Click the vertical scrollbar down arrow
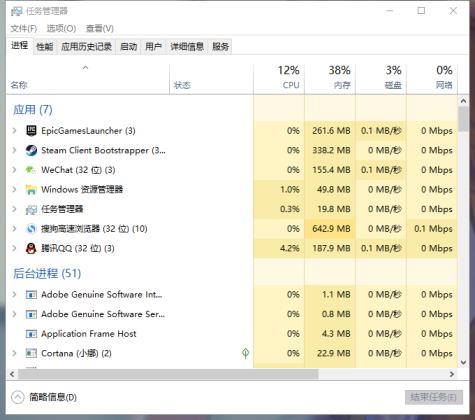Viewport: 475px width, 420px height. [463, 363]
